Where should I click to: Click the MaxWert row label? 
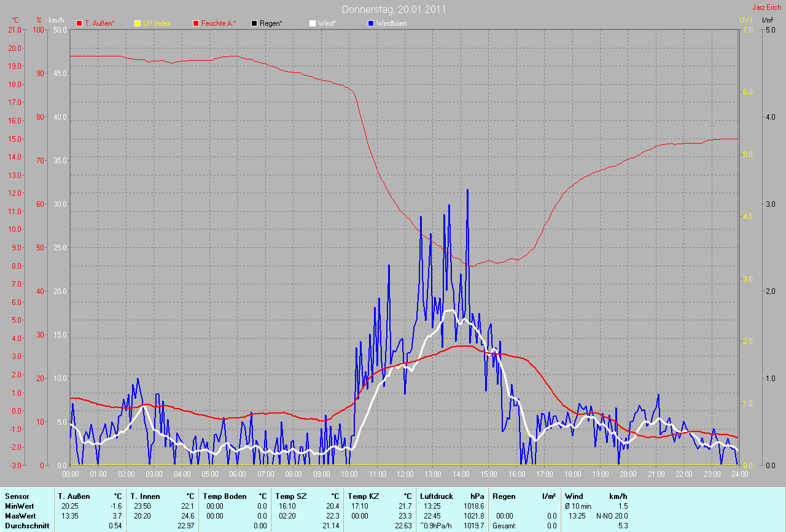[x=20, y=515]
